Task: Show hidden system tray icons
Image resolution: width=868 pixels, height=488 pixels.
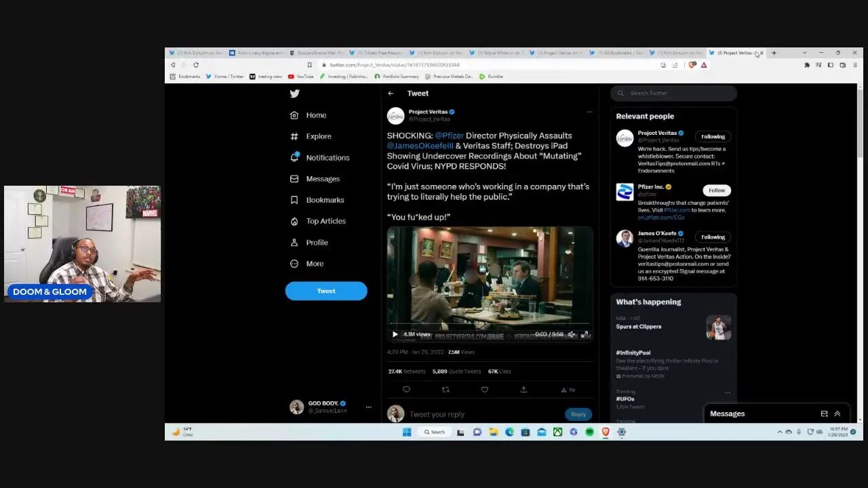Action: (x=779, y=432)
